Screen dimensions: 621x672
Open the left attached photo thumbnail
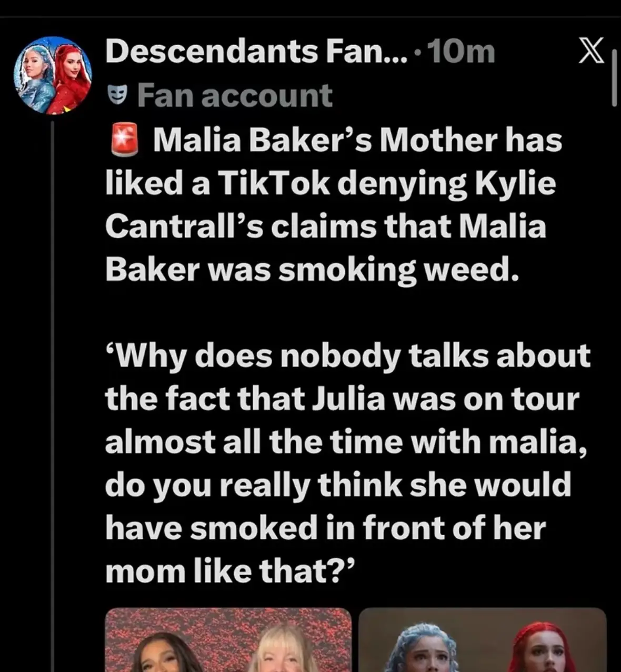click(x=228, y=640)
